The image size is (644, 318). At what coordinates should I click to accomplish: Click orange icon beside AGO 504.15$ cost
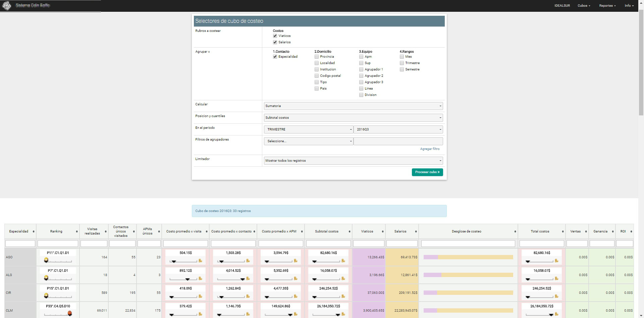point(200,261)
